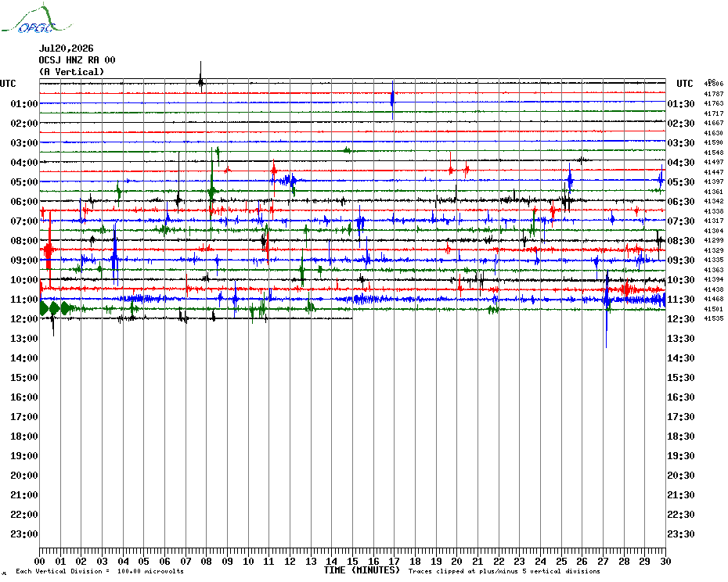This screenshot has height=582, width=728.
Task: Click the 08:30 half-hour label
Action: (x=681, y=240)
